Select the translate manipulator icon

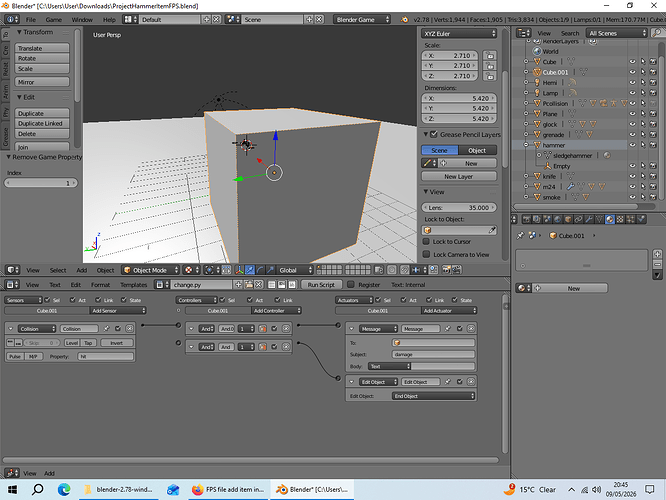point(250,270)
